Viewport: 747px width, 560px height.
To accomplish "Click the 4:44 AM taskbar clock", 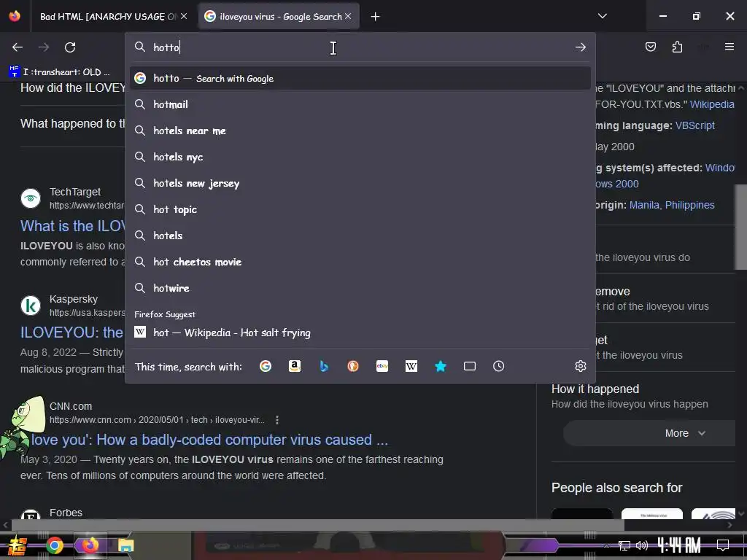I will [679, 545].
